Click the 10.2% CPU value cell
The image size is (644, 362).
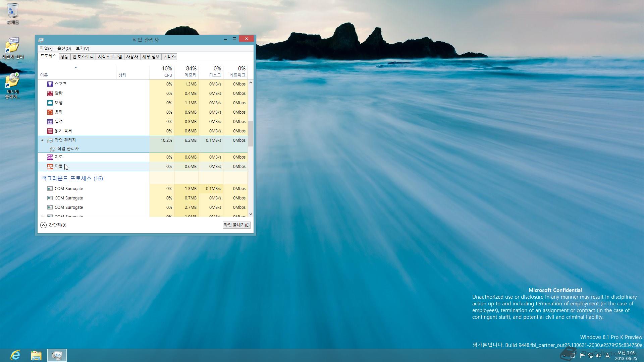pyautogui.click(x=162, y=140)
